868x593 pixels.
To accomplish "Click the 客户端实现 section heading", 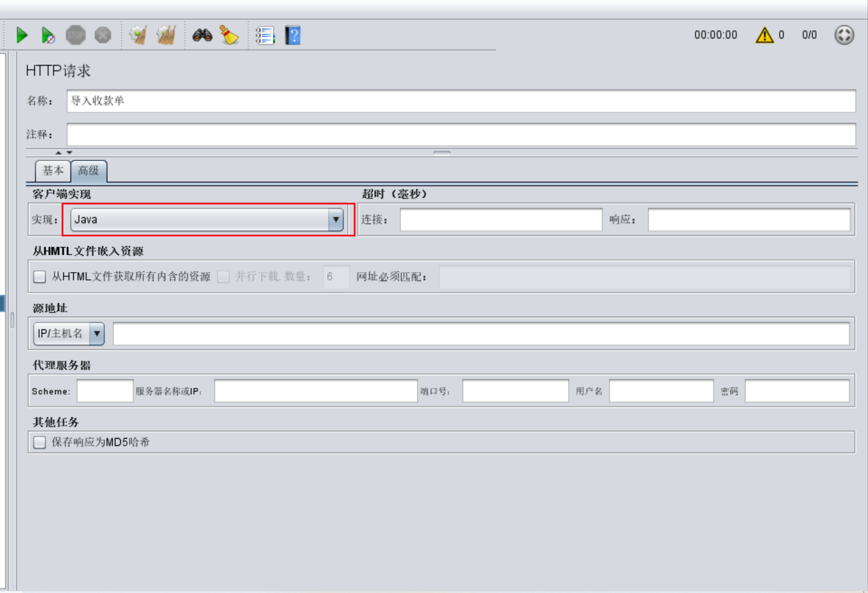I will pyautogui.click(x=62, y=194).
